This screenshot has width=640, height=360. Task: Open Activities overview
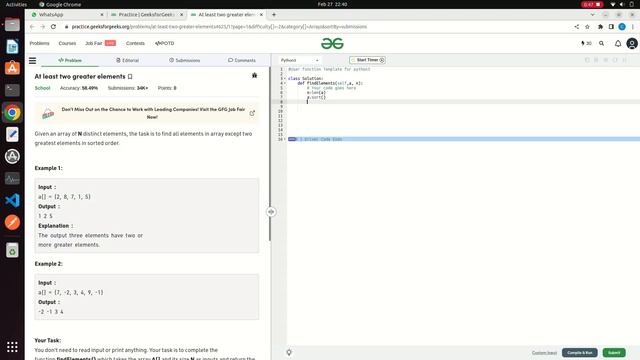[x=16, y=4]
